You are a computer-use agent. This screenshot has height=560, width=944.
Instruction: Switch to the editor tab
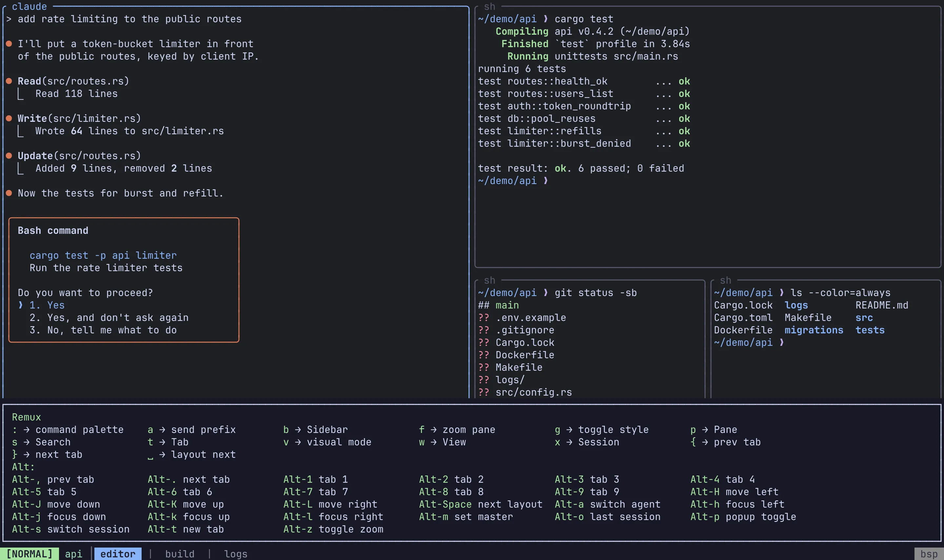click(x=118, y=553)
